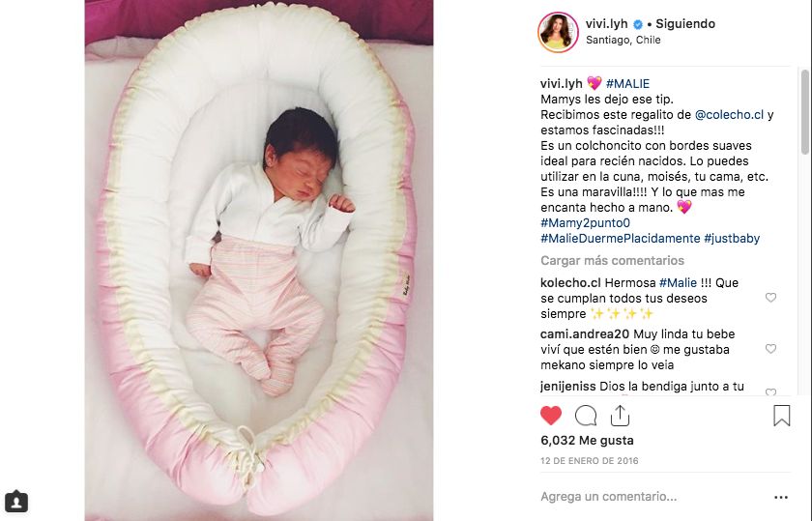
Task: Open the #Mamy2punto0 hashtag
Action: 585,222
